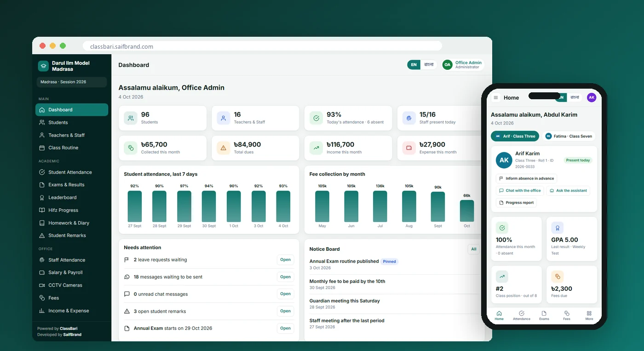Open Progress report on phone
Image resolution: width=644 pixels, height=351 pixels.
coord(516,203)
